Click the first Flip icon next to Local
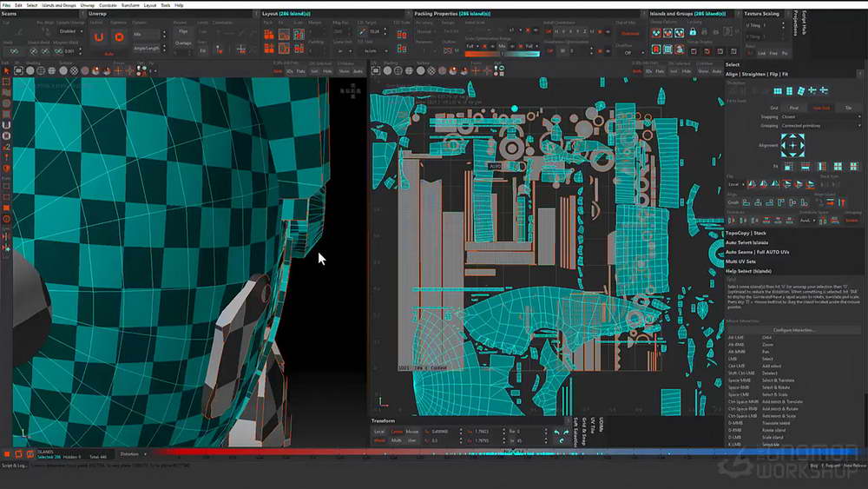This screenshot has width=868, height=489. point(752,184)
